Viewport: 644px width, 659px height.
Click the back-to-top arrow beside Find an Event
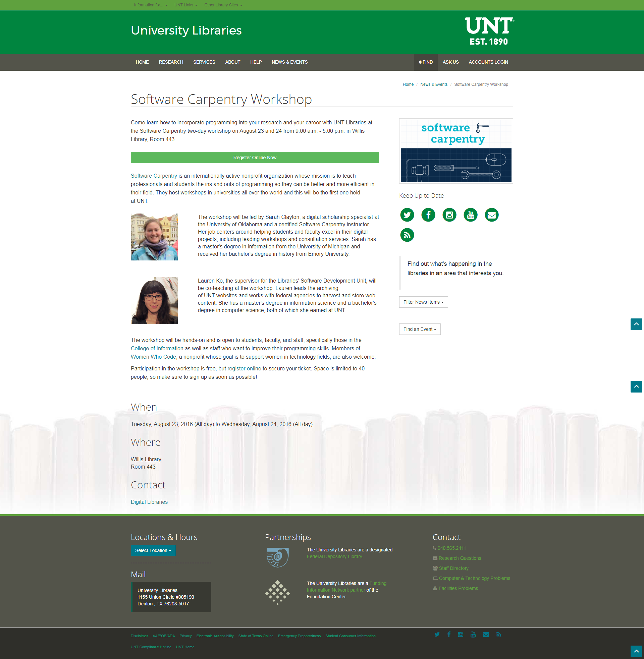point(636,324)
